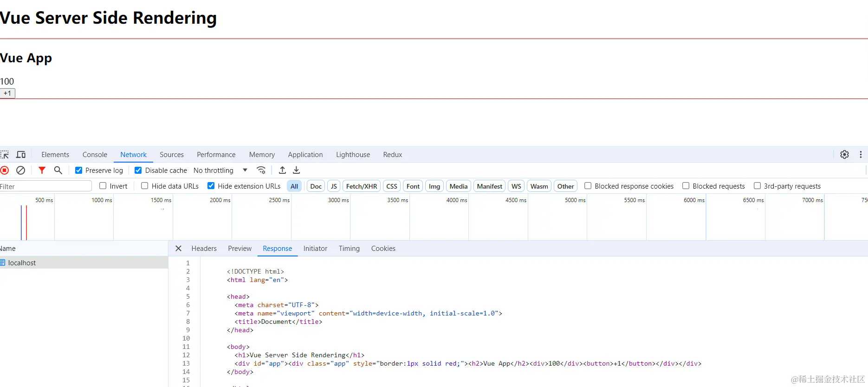The image size is (868, 387).
Task: Filter requests by Fetch/XHR type
Action: (x=362, y=186)
